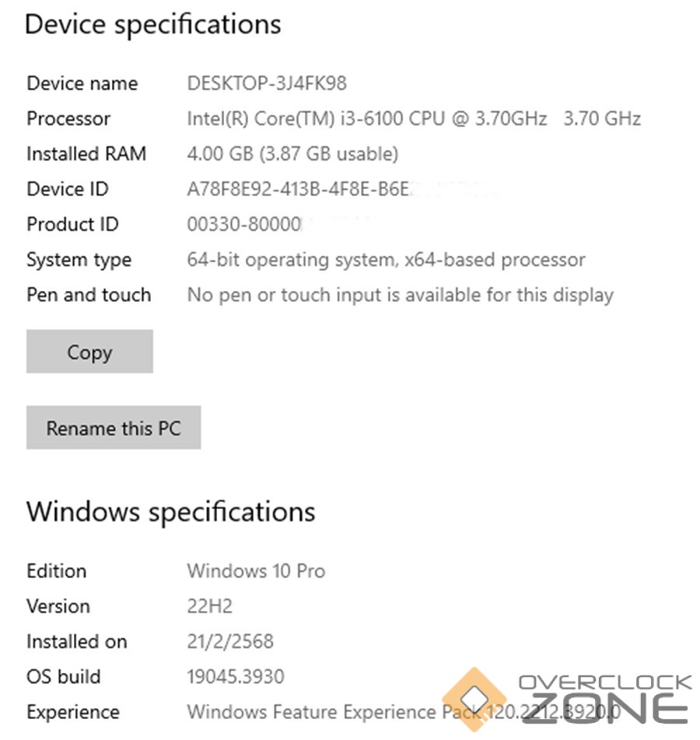The image size is (700, 740).
Task: Select the Windows 10 Pro edition value
Action: [256, 570]
